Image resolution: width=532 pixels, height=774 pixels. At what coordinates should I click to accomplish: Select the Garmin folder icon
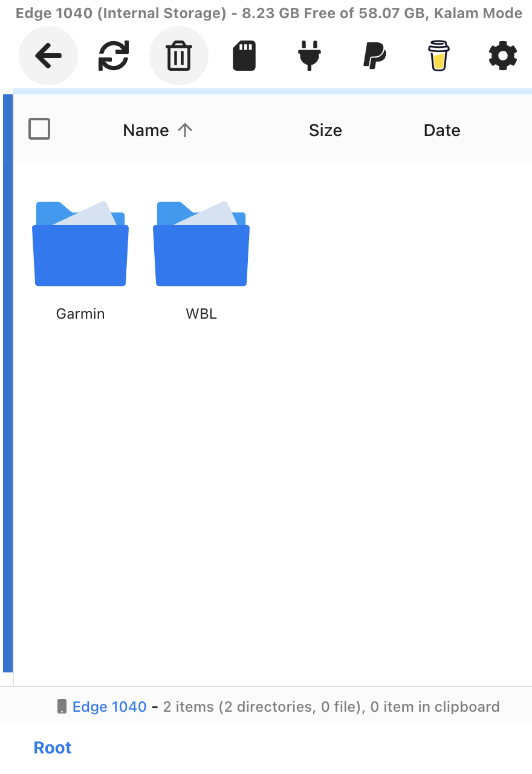80,245
